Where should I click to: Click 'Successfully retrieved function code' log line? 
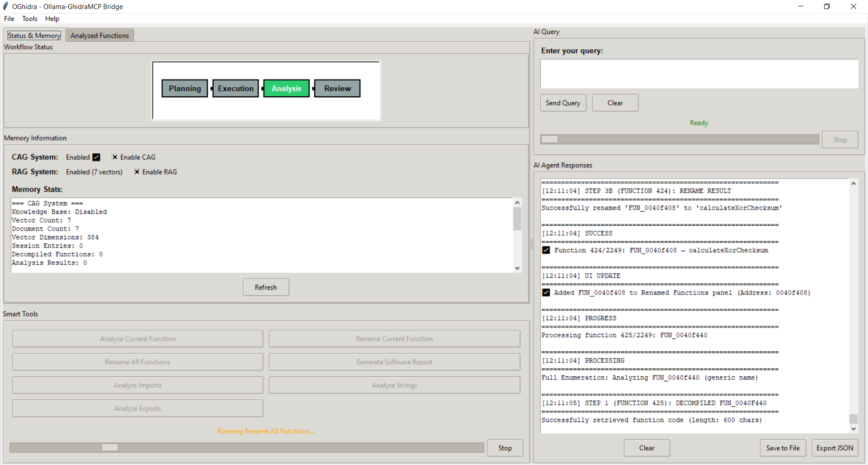pyautogui.click(x=651, y=420)
